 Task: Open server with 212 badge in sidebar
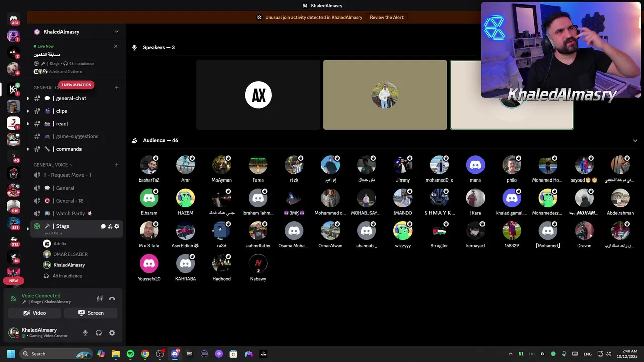pos(14,240)
